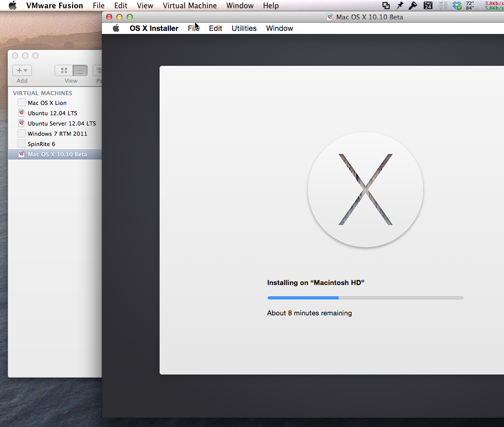Click the About 8 minutes remaining text
This screenshot has width=504, height=427.
309,313
